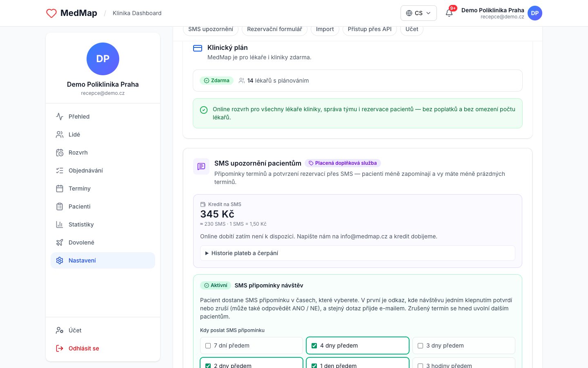Click the Přehled activity icon in sidebar
The image size is (588, 368).
coord(60,117)
